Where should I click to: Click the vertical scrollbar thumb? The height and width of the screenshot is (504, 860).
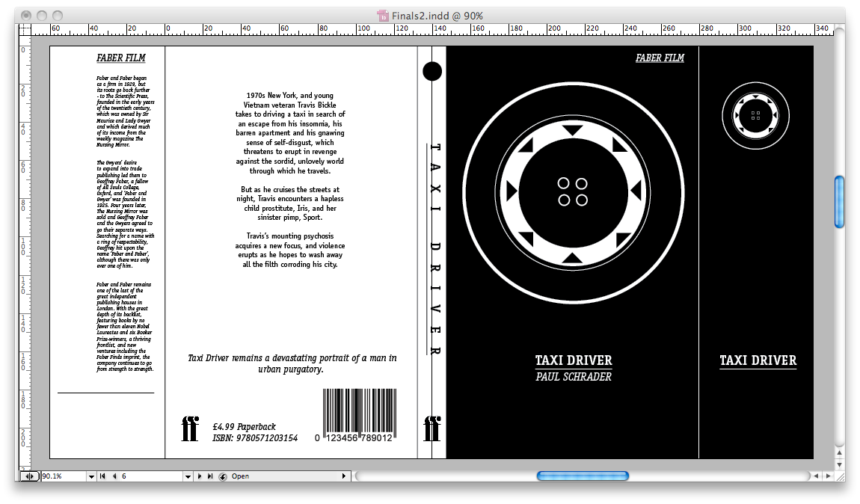pos(839,202)
